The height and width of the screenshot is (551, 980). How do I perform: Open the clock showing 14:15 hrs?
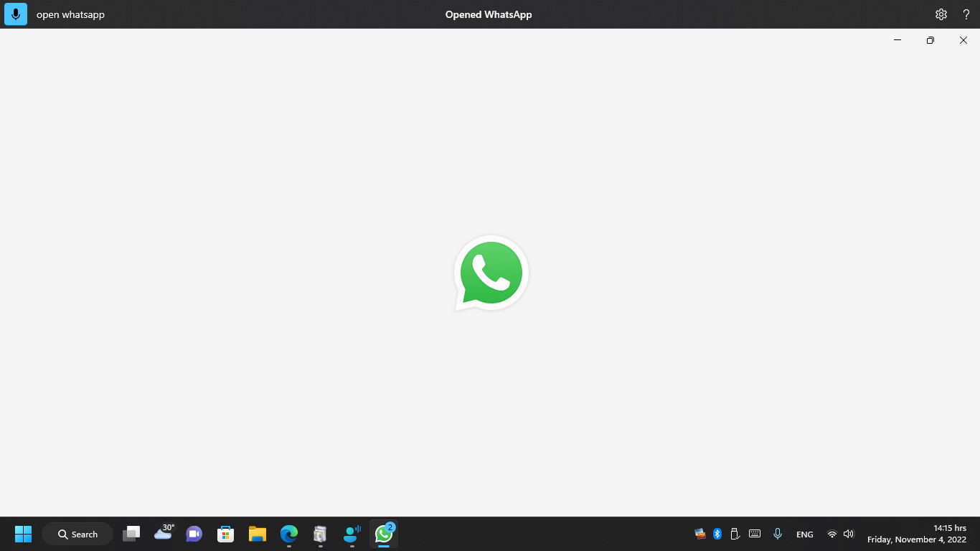coord(917,534)
